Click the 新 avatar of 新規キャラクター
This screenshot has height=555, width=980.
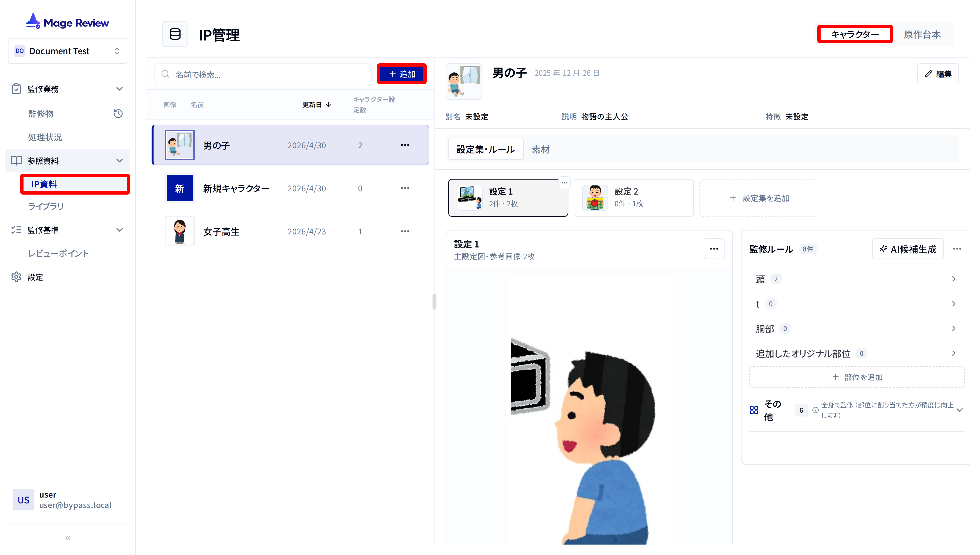[180, 188]
